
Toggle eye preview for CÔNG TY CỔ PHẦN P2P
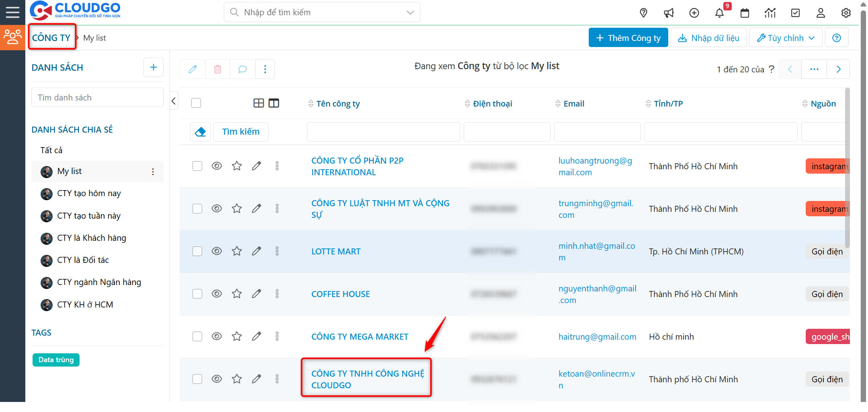[x=217, y=166]
